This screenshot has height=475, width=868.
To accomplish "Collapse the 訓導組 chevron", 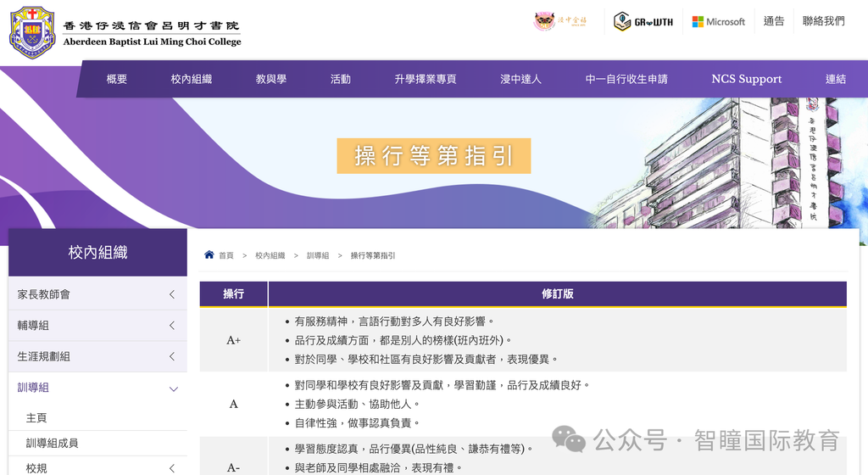I will coord(173,388).
